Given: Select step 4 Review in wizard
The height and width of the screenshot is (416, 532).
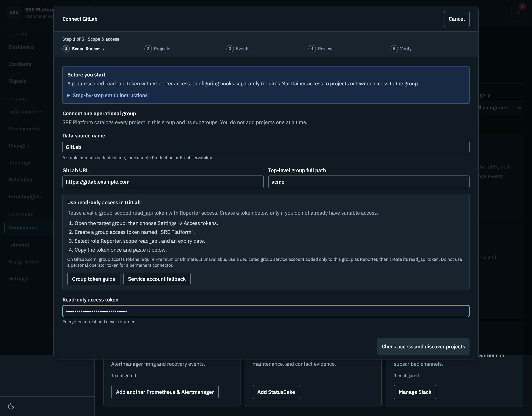Looking at the screenshot, I should 320,49.
